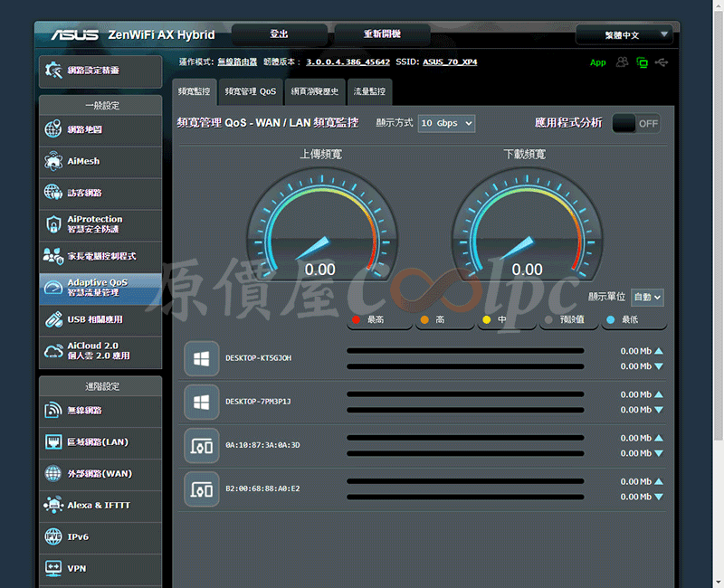The image size is (724, 588).
Task: Click the USB status icon in header
Action: pos(662,62)
